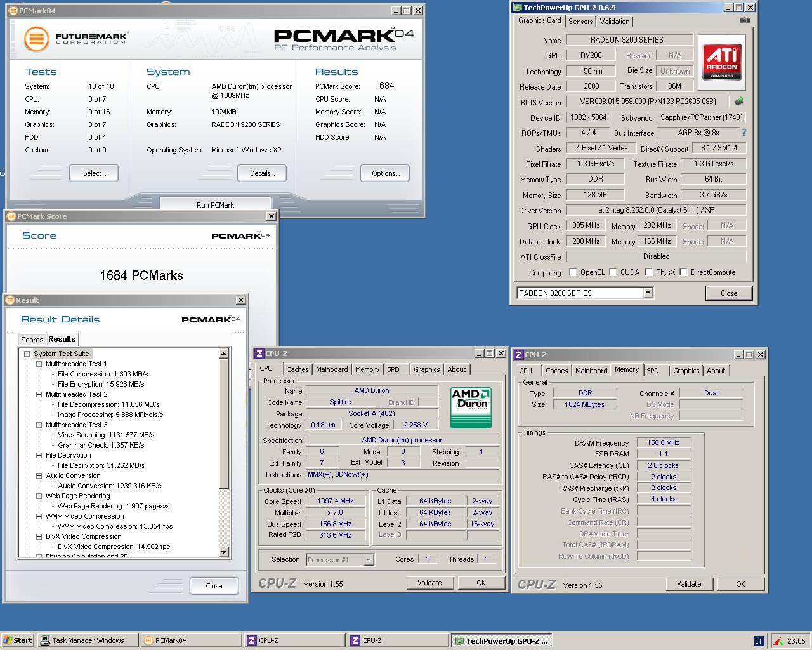Select File Encryption: 15.926 MB/s row
This screenshot has height=650, width=812.
[101, 384]
